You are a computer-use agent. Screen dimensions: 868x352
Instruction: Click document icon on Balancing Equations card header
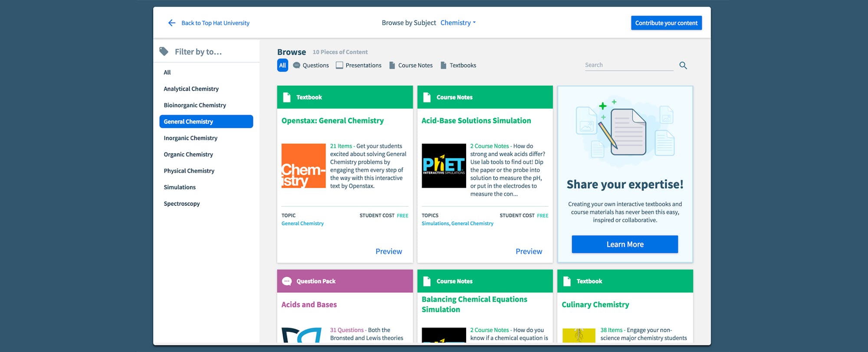click(427, 281)
